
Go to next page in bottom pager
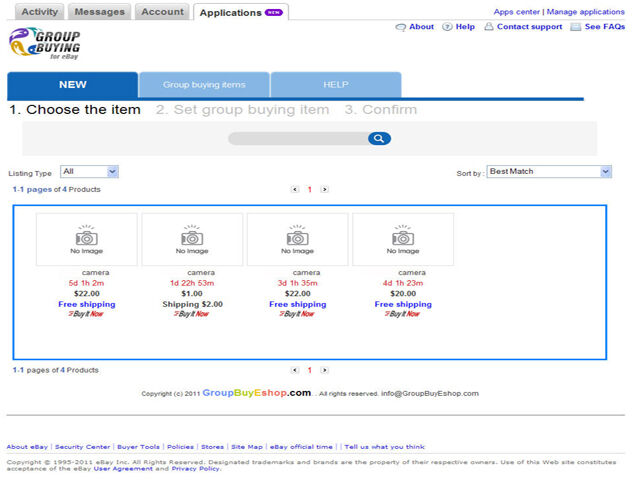pyautogui.click(x=324, y=370)
